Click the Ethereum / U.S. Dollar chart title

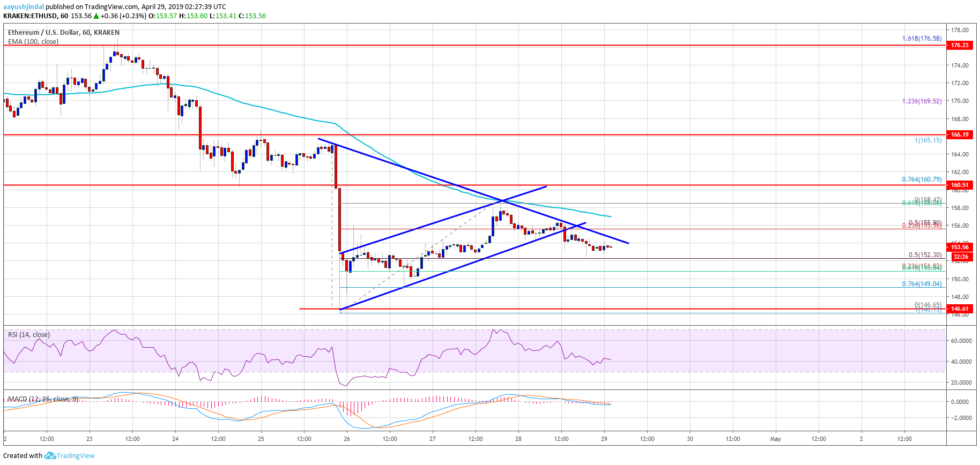point(64,33)
